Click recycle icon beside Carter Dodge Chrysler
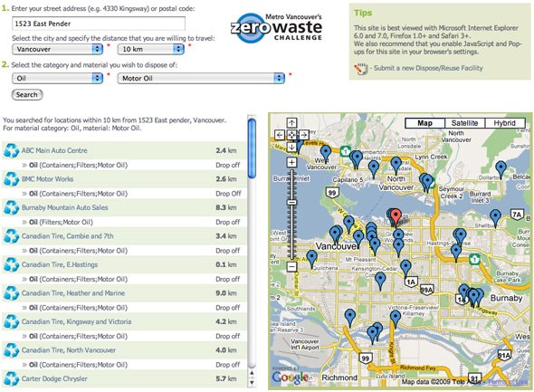The height and width of the screenshot is (392, 534). [x=11, y=378]
